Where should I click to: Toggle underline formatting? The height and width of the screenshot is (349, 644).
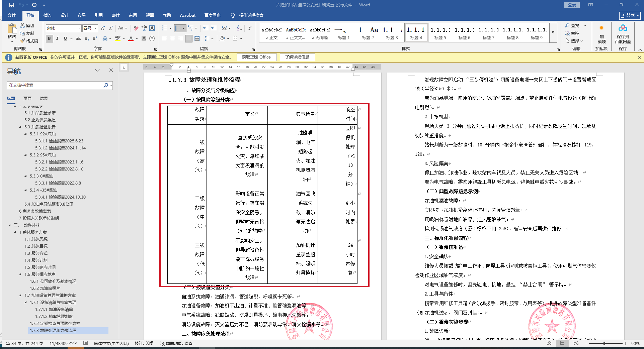[65, 38]
